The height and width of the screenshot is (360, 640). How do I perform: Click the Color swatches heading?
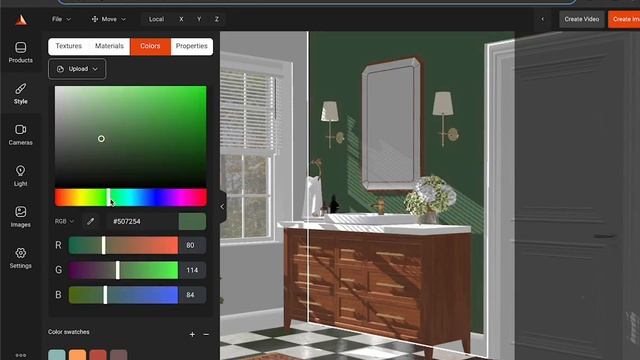pos(69,332)
